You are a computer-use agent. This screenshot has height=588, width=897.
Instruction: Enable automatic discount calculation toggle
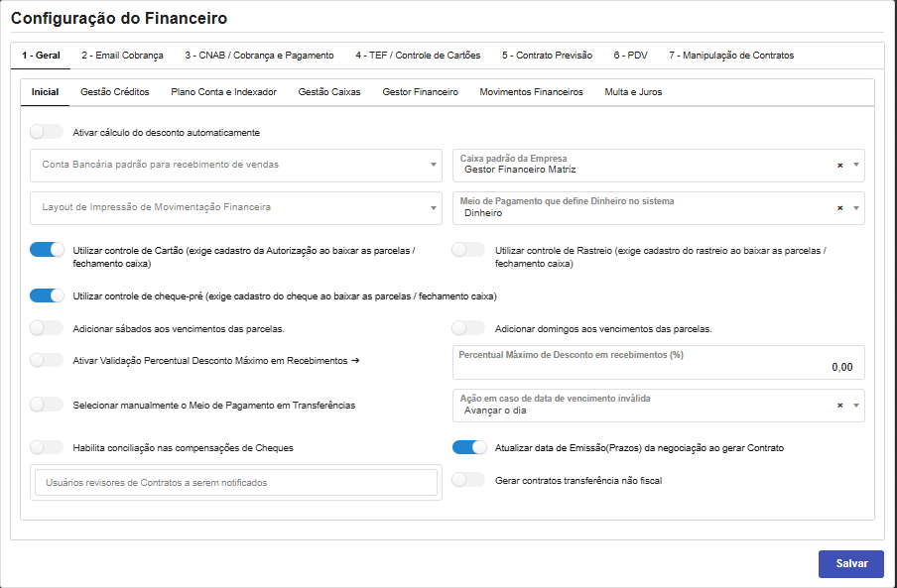(47, 132)
